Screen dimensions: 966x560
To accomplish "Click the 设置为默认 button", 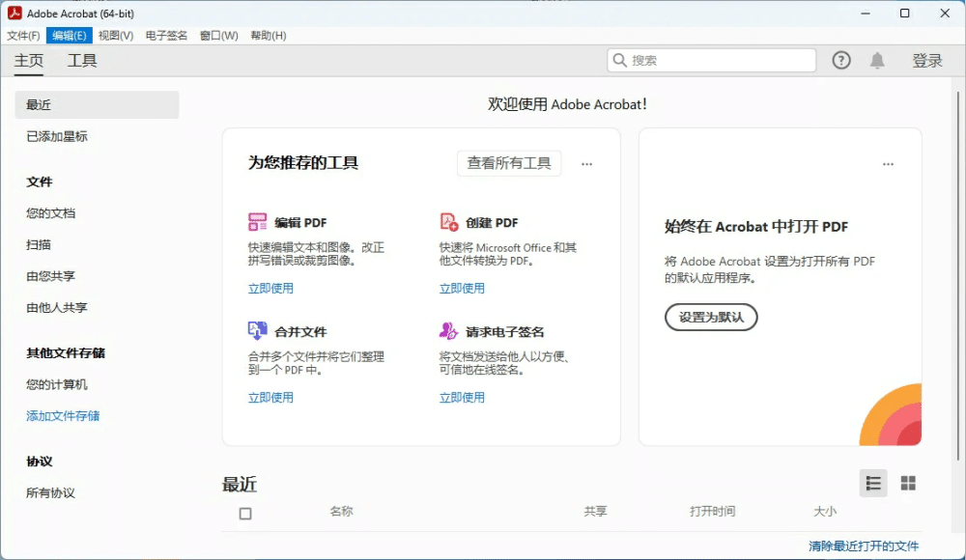I will pos(710,317).
